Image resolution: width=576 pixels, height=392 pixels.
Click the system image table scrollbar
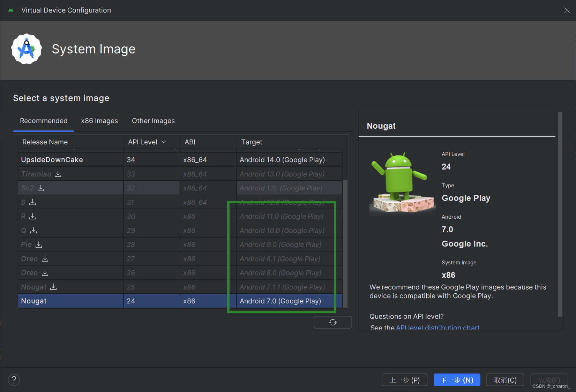tap(345, 243)
